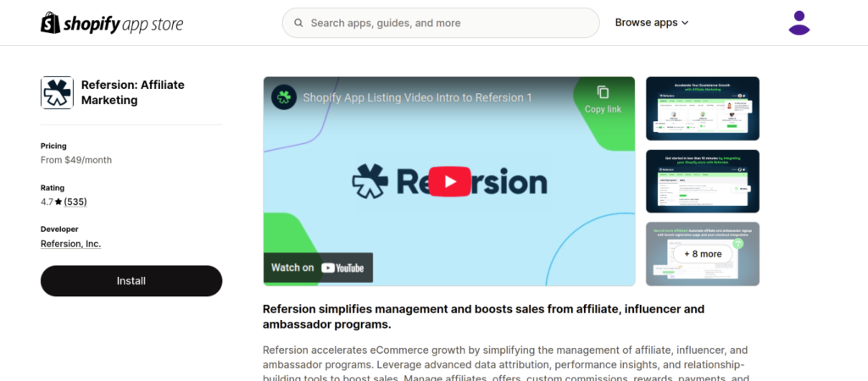The image size is (868, 381).
Task: Open the video title Shopify App Listing Video Intro
Action: click(x=417, y=97)
